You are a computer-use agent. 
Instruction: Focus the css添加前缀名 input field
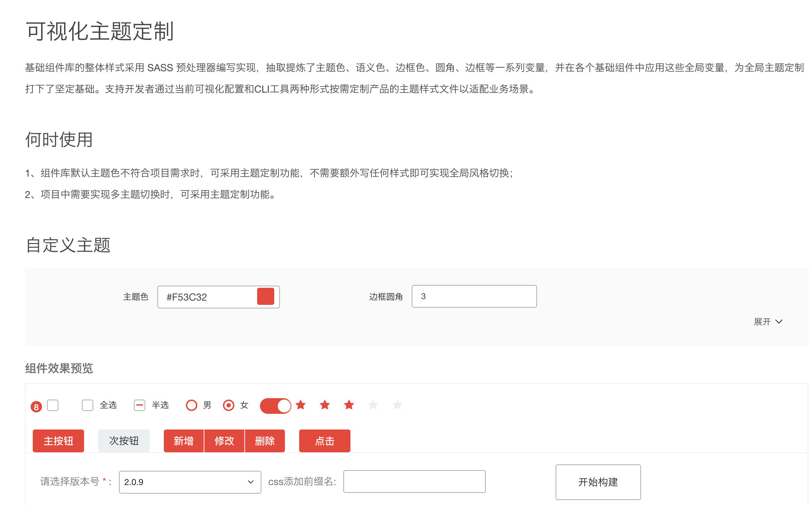click(414, 481)
